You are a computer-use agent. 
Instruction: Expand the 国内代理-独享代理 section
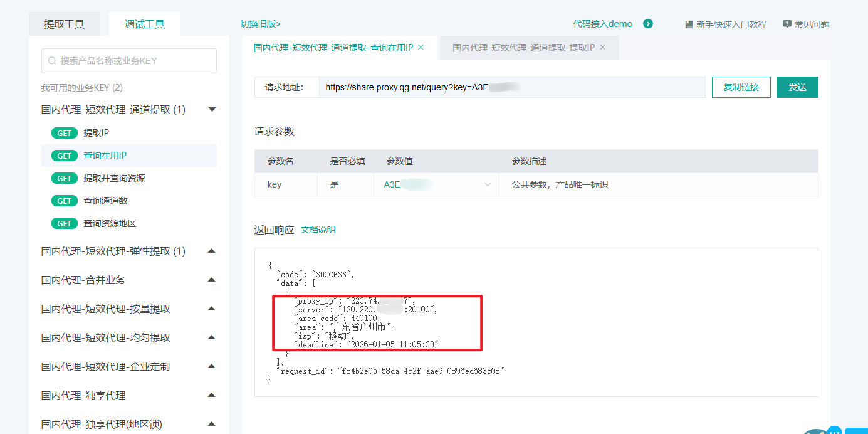[212, 395]
